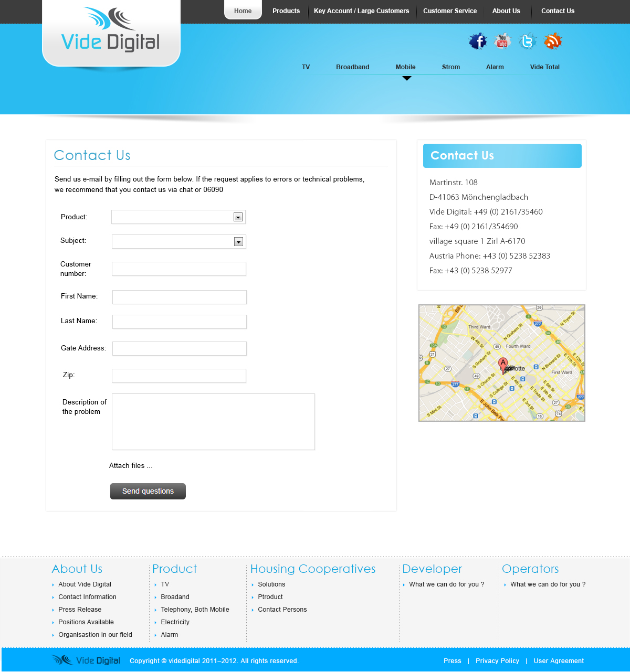Click the Send questions button
The height and width of the screenshot is (672, 630).
click(148, 491)
